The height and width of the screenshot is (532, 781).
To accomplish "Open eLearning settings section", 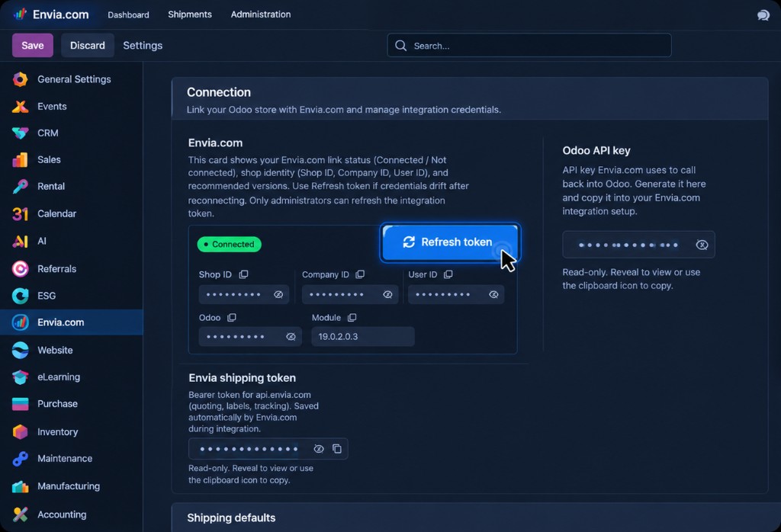I will click(71, 377).
